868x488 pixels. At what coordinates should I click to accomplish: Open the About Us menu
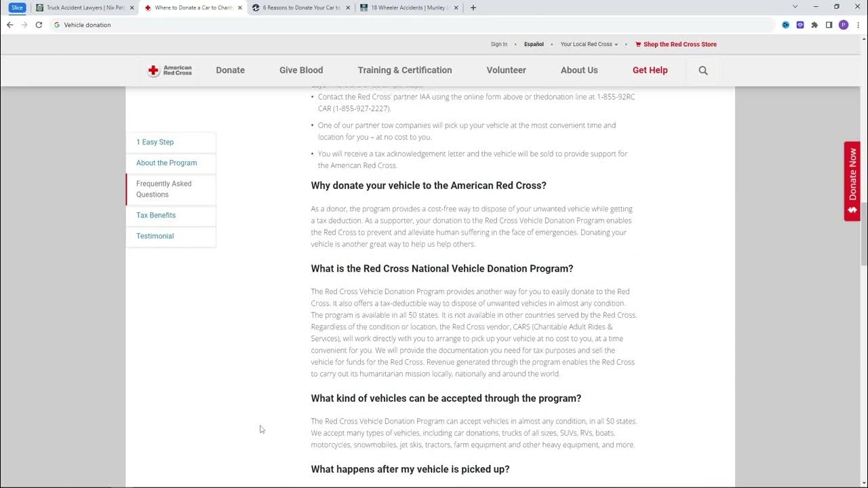579,70
